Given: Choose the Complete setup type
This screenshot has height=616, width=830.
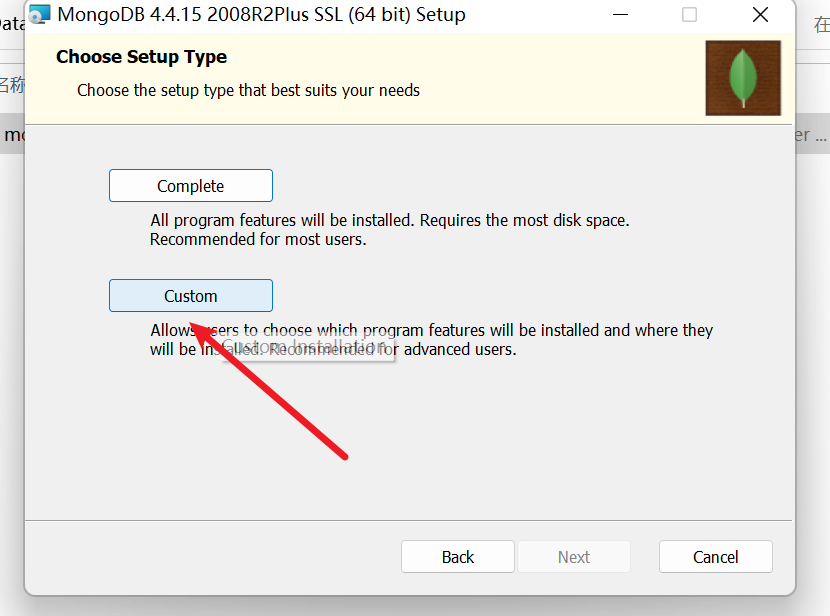Looking at the screenshot, I should pos(191,186).
